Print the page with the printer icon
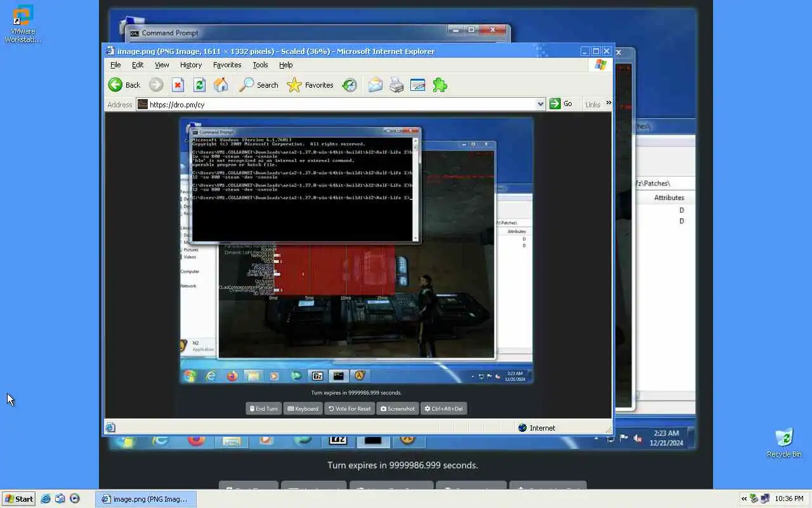This screenshot has height=508, width=812. (x=396, y=85)
